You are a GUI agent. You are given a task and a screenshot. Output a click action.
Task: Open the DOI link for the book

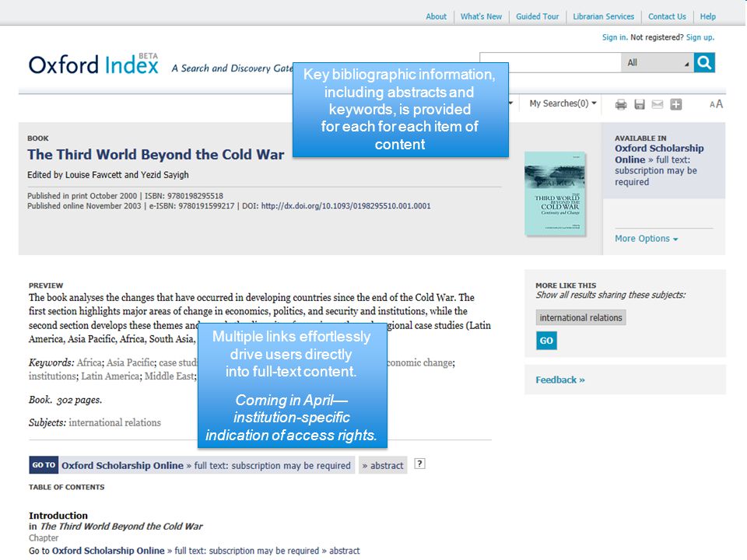tap(345, 205)
